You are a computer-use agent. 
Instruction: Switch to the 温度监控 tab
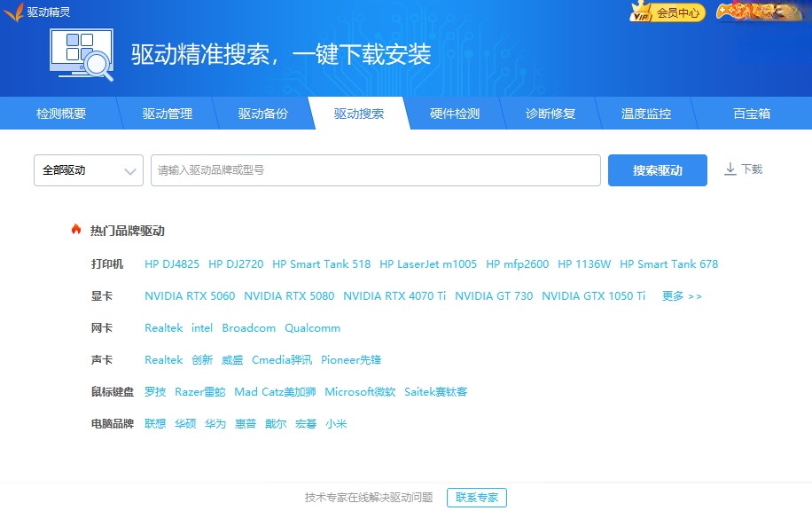pyautogui.click(x=646, y=114)
